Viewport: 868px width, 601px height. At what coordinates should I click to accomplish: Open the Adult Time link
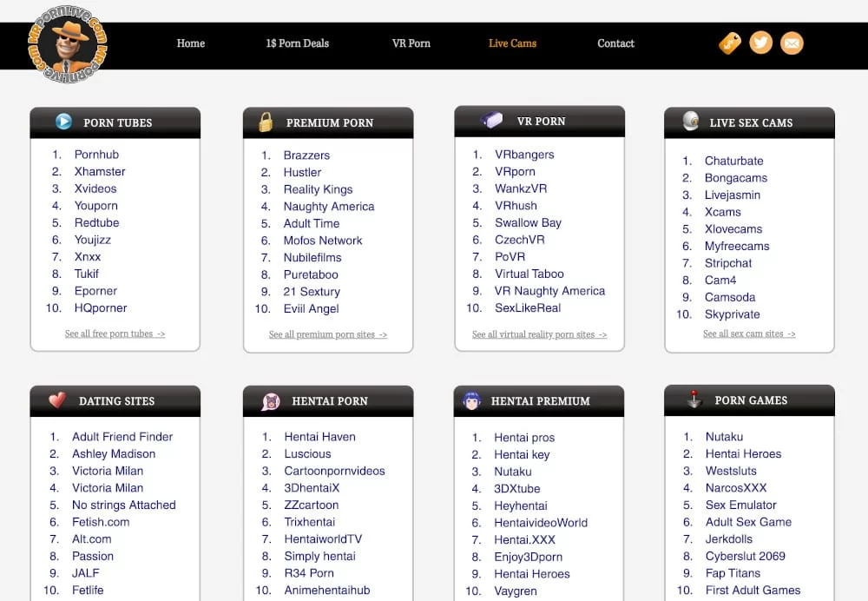click(x=311, y=223)
